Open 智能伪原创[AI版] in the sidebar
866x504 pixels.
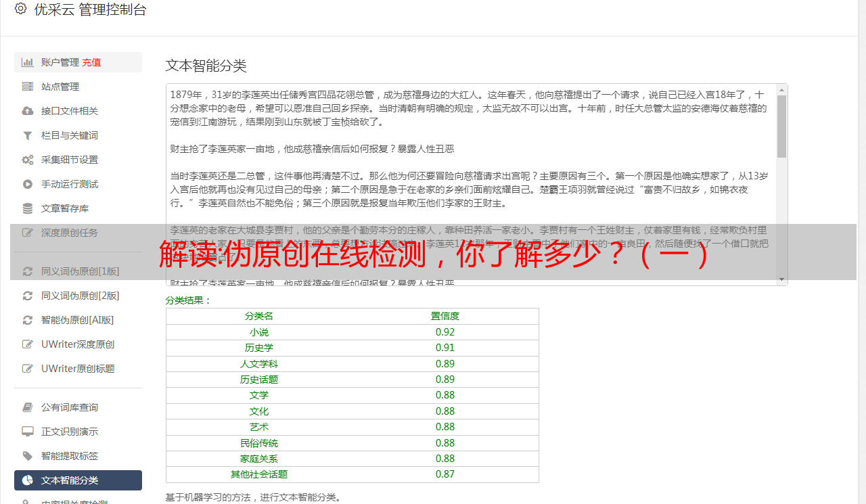click(77, 320)
